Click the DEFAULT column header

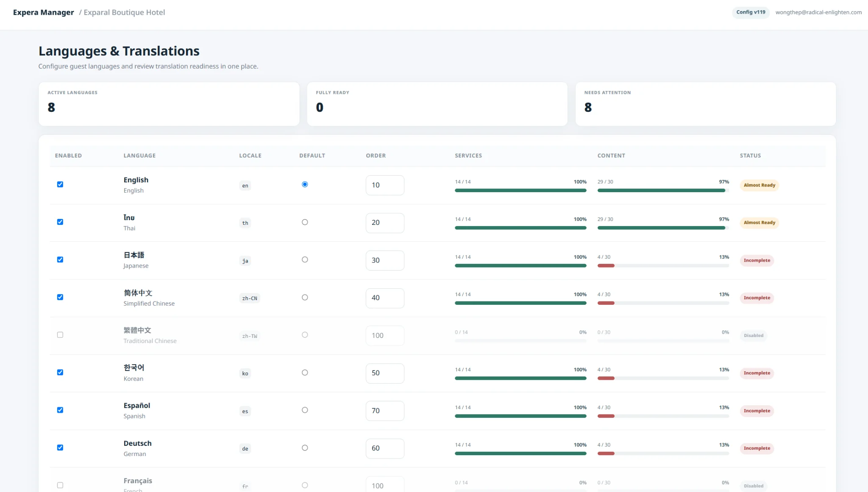coord(312,155)
